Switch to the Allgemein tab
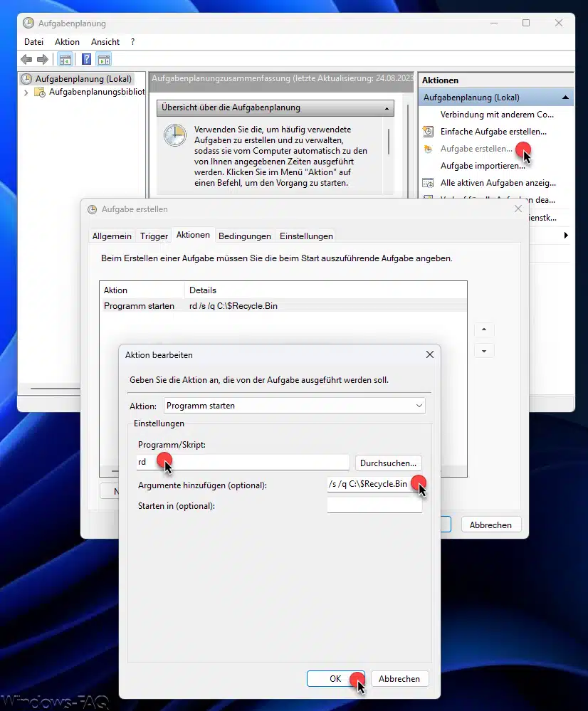The image size is (588, 711). click(x=112, y=236)
